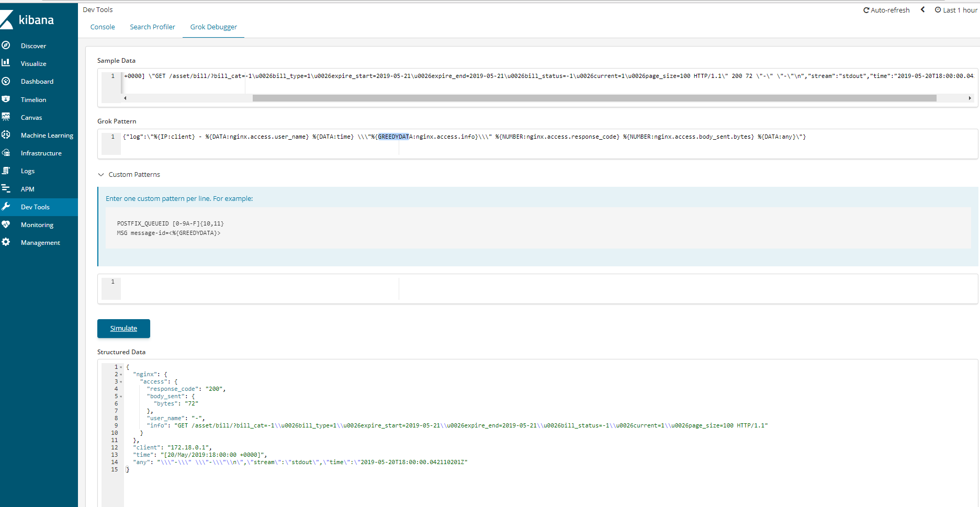Click the clock icon beside Last 1 hour
This screenshot has height=507, width=980.
tap(938, 9)
